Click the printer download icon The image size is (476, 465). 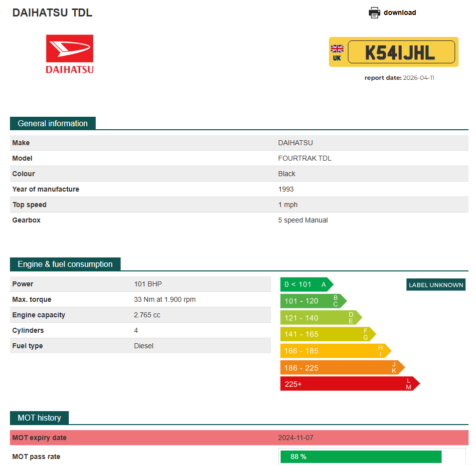pos(374,13)
